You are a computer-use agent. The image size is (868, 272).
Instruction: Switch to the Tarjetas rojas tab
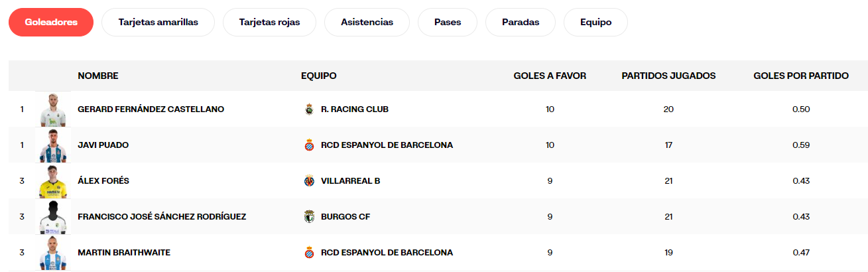[x=270, y=23]
